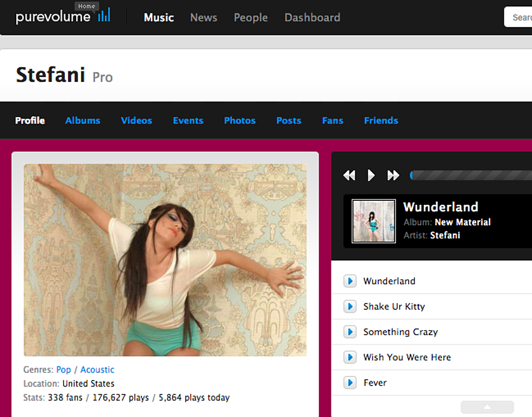Switch to the Videos tab

click(x=136, y=121)
